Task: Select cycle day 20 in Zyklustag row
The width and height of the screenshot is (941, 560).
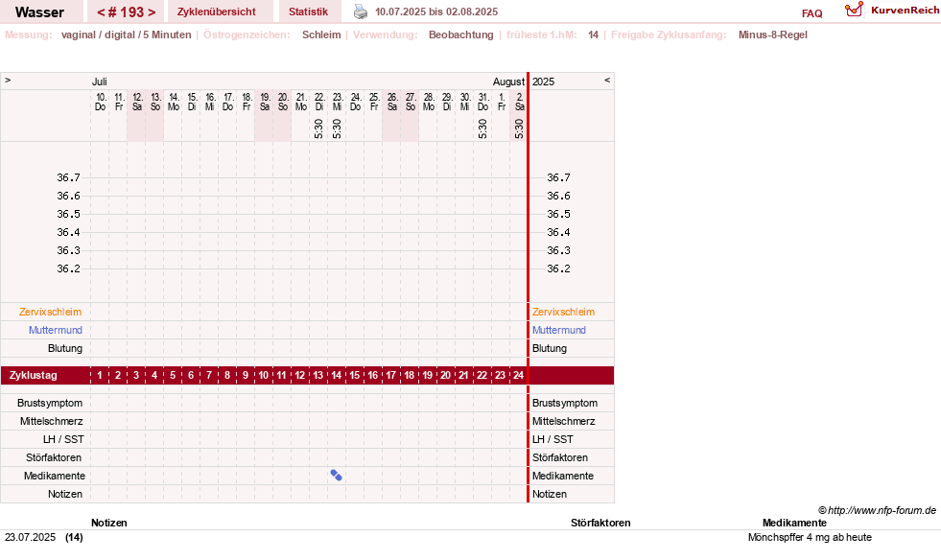Action: pyautogui.click(x=445, y=375)
